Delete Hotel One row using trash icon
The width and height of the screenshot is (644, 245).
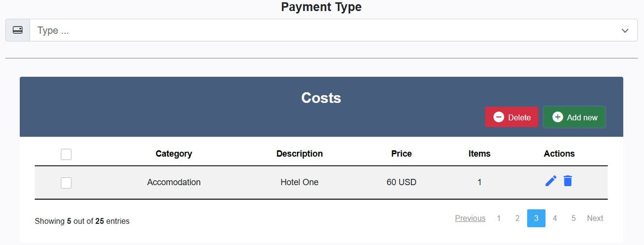coord(568,181)
